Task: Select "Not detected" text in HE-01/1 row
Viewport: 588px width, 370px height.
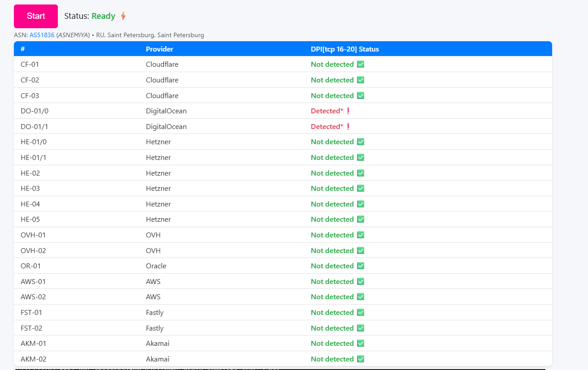Action: (x=332, y=158)
